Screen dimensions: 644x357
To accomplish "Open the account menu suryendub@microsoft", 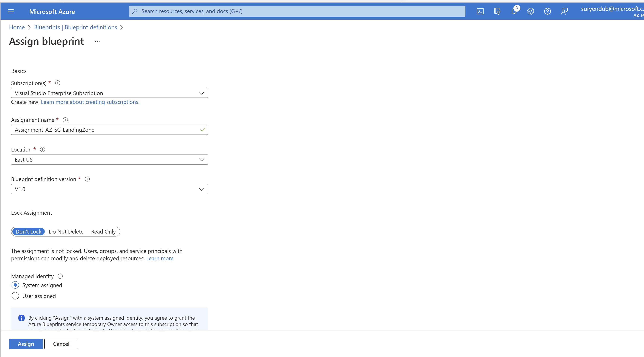I will point(613,12).
